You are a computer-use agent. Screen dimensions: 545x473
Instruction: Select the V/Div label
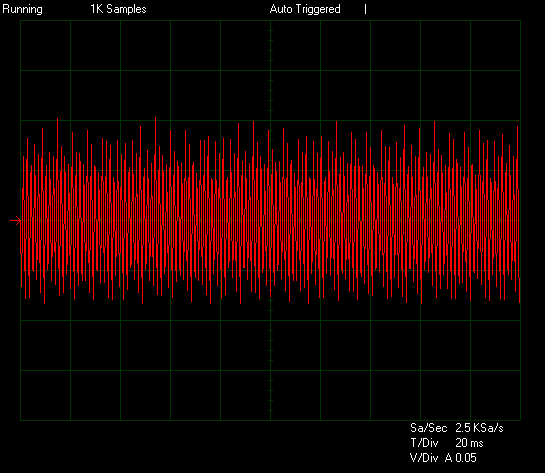point(424,458)
